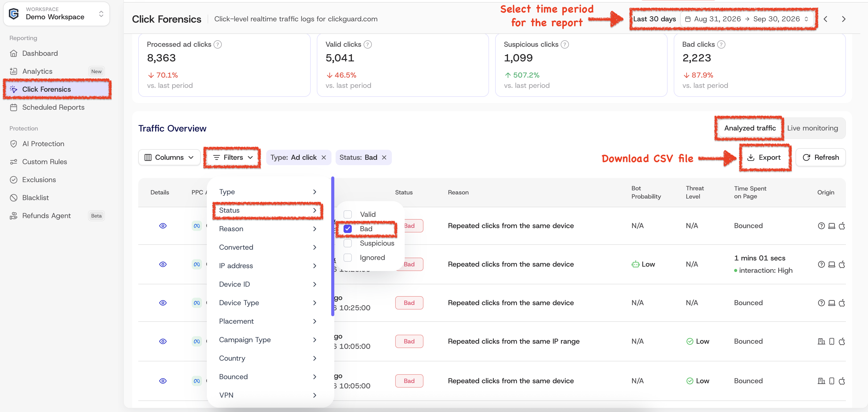
Task: Click help icon beside Processed ad clicks
Action: click(x=218, y=44)
